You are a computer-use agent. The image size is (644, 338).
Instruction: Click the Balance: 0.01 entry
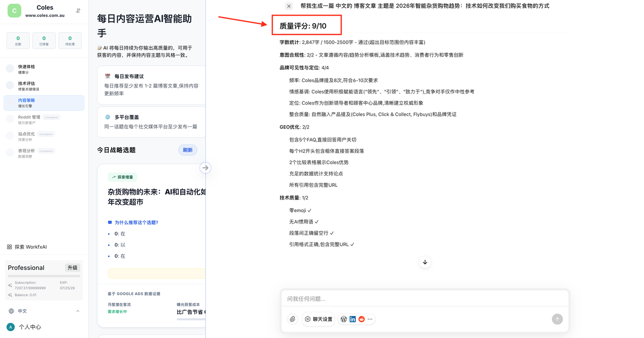tap(25, 295)
